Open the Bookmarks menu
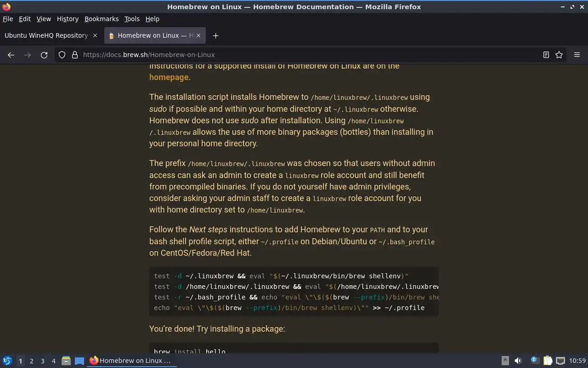This screenshot has height=368, width=588. point(102,19)
